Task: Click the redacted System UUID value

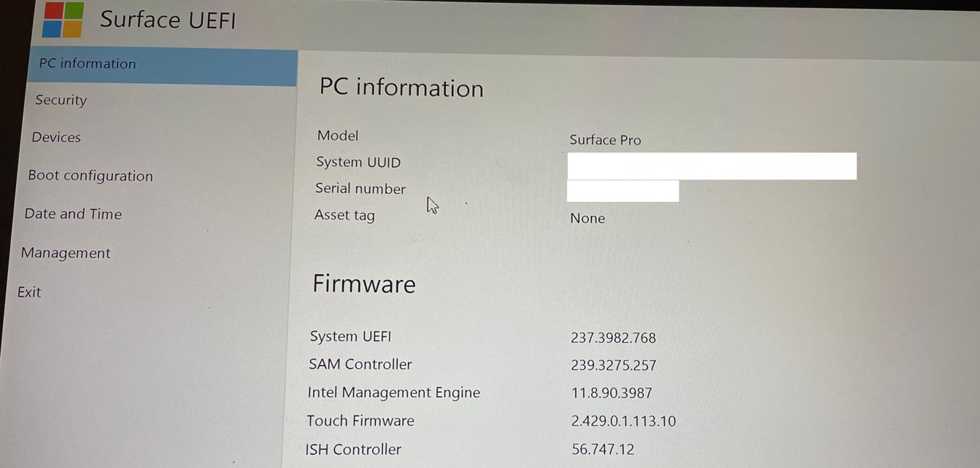Action: coord(711,166)
